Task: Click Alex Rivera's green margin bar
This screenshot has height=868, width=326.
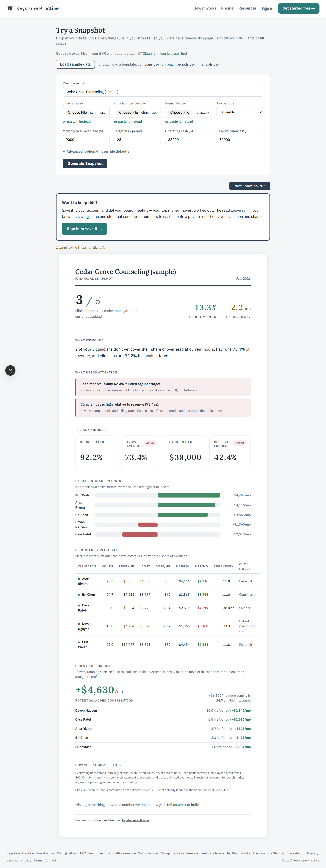Action: tap(186, 505)
